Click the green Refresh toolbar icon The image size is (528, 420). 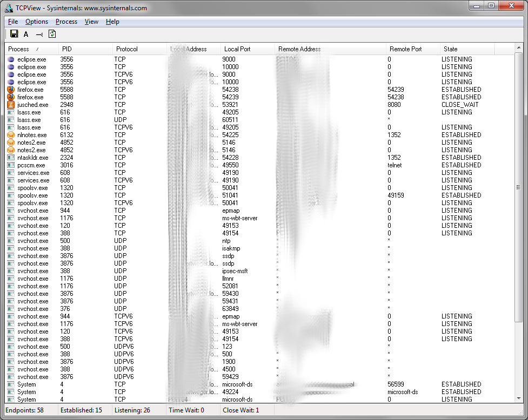point(52,34)
